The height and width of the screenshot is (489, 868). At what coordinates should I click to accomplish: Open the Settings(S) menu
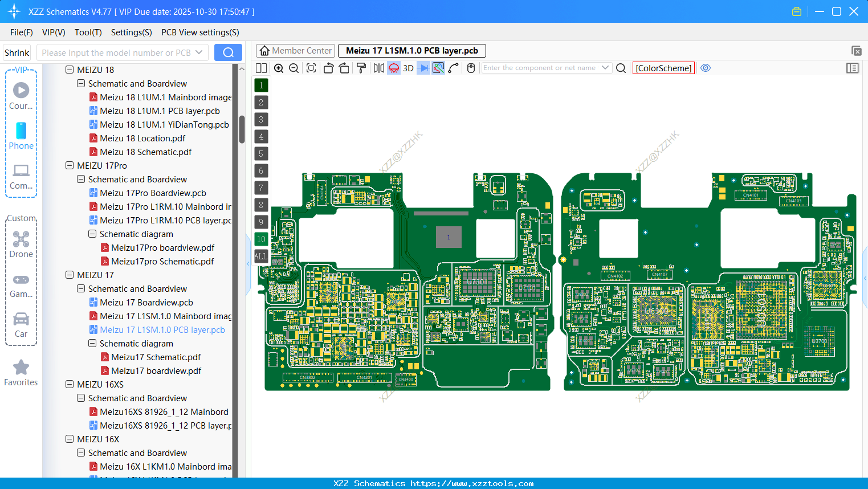point(131,32)
